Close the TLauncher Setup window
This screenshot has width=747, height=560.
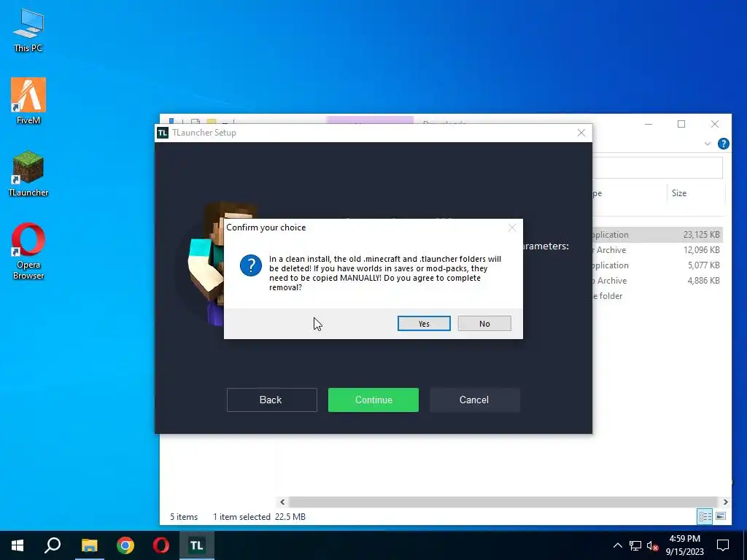tap(581, 133)
